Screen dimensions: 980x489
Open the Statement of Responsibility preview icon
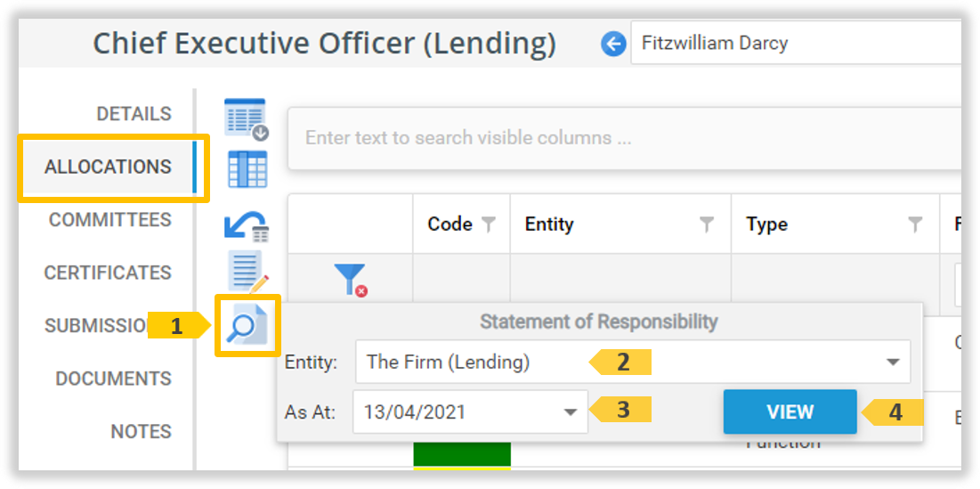[x=247, y=326]
